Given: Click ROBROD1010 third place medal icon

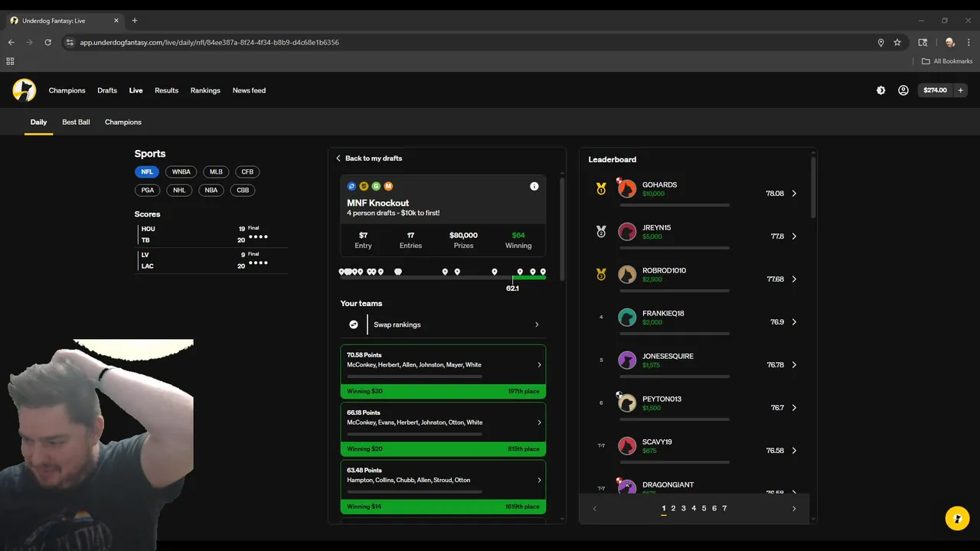Looking at the screenshot, I should (601, 274).
